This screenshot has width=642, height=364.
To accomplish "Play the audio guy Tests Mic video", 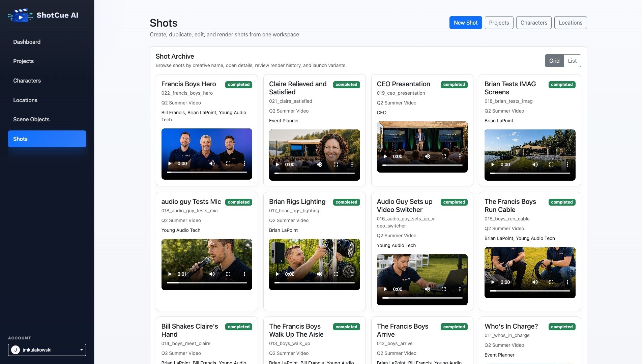I will (170, 274).
